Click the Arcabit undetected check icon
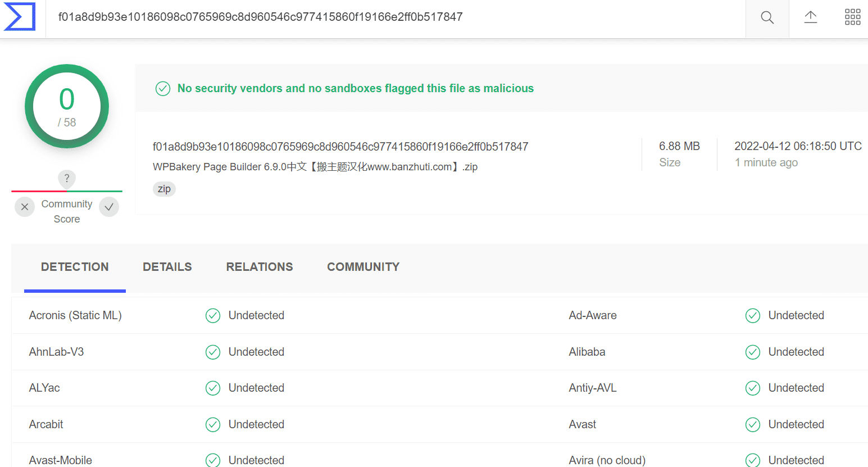The width and height of the screenshot is (868, 467). coord(213,425)
